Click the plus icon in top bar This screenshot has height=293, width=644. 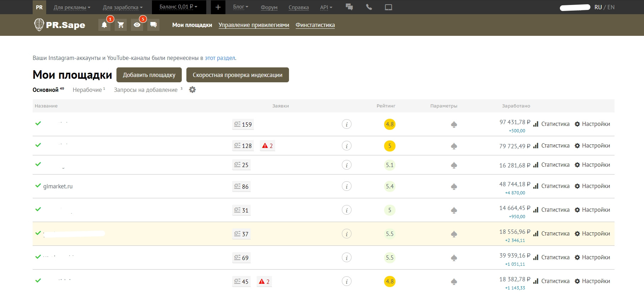tap(218, 7)
